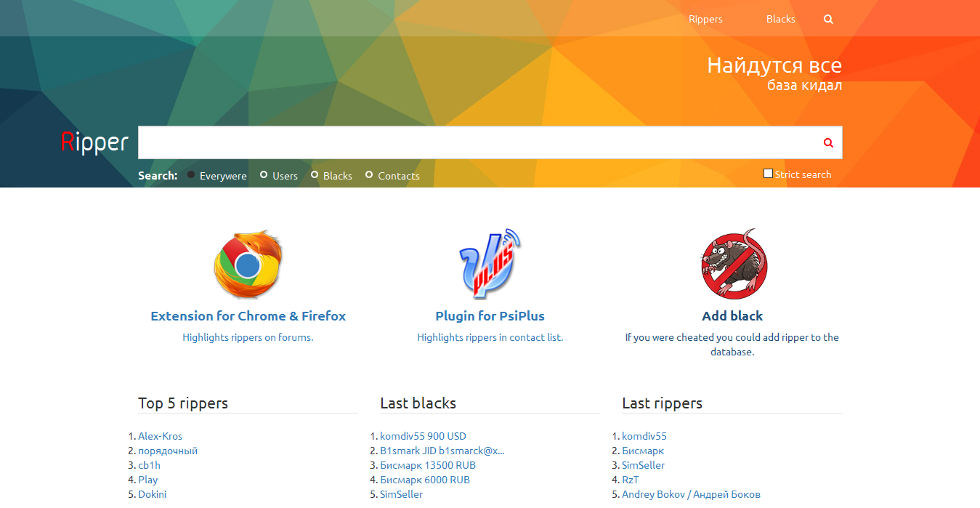Open Бисмарк in Last rippers list
Viewport: 980px width, 508px height.
click(643, 451)
